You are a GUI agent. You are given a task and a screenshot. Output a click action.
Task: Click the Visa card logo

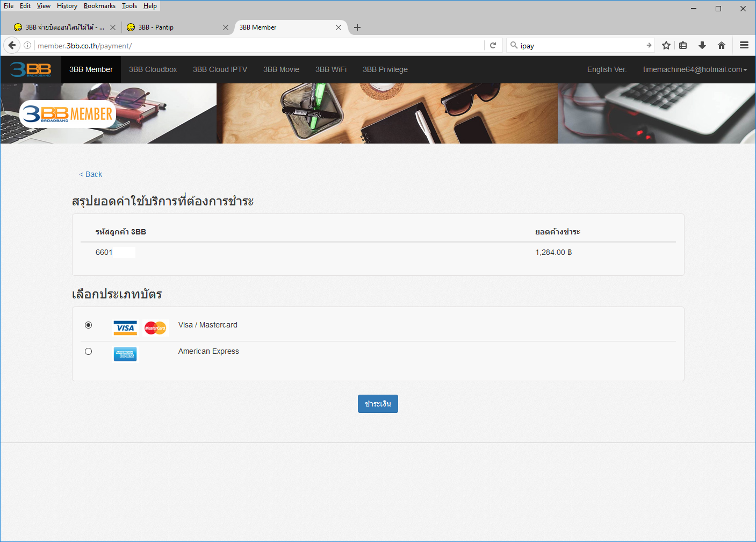coord(125,328)
